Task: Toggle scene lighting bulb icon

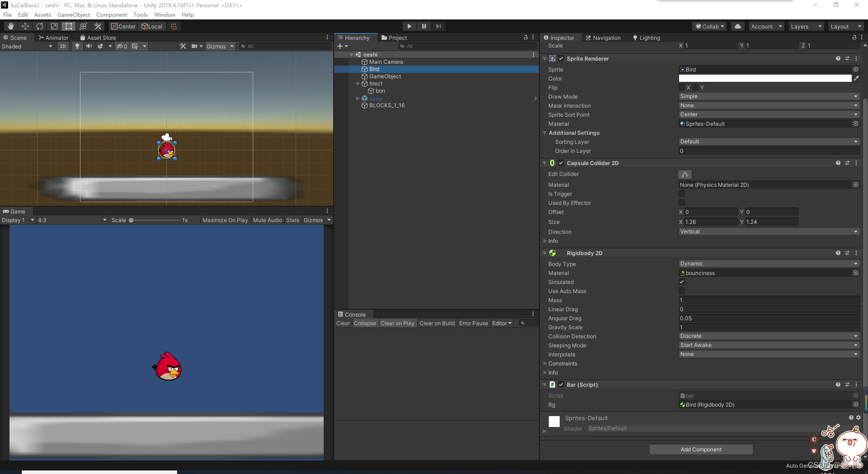Action: [x=77, y=46]
